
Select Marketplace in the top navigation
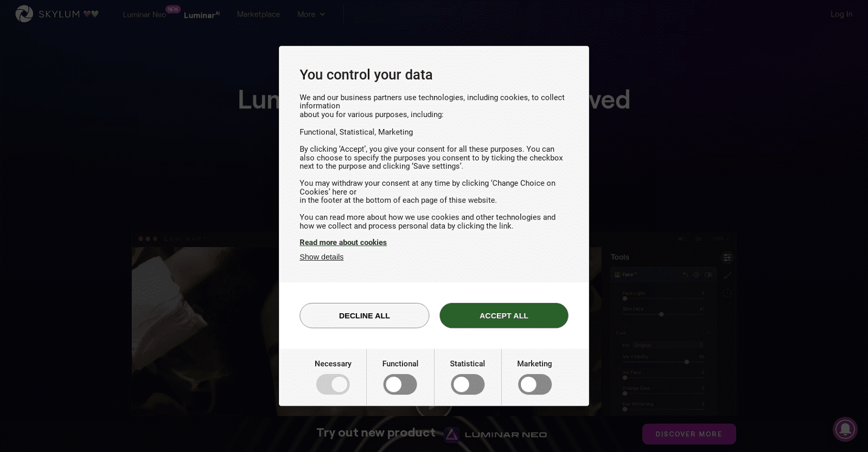(258, 14)
